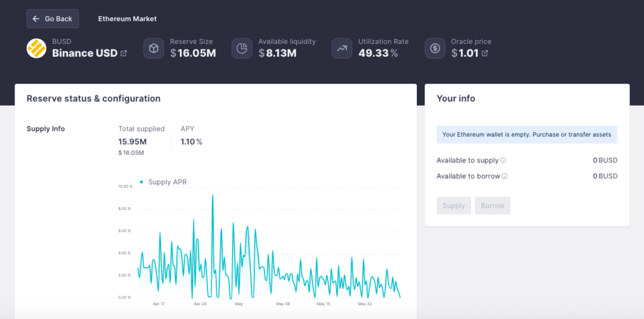644x319 pixels.
Task: Click the disabled Supply button
Action: [x=453, y=206]
